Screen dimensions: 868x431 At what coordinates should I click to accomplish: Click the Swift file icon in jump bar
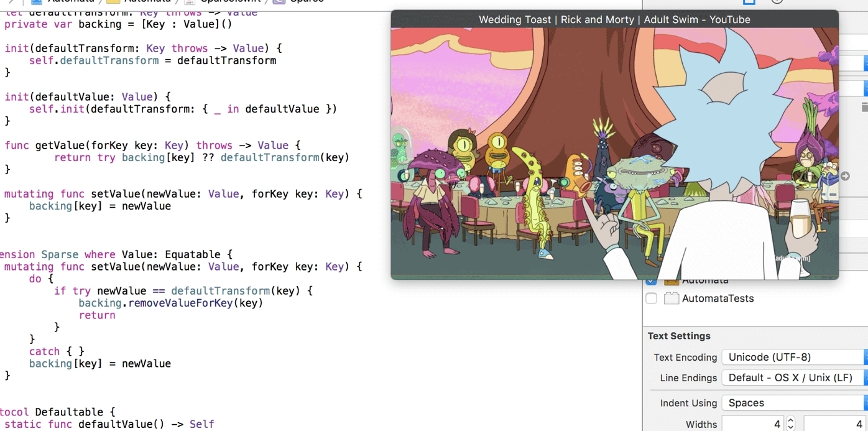(x=190, y=1)
